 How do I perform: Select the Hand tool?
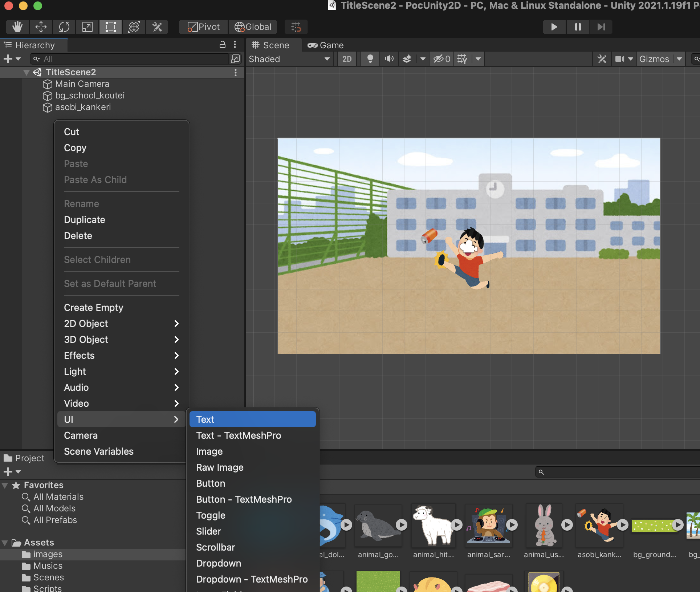17,27
